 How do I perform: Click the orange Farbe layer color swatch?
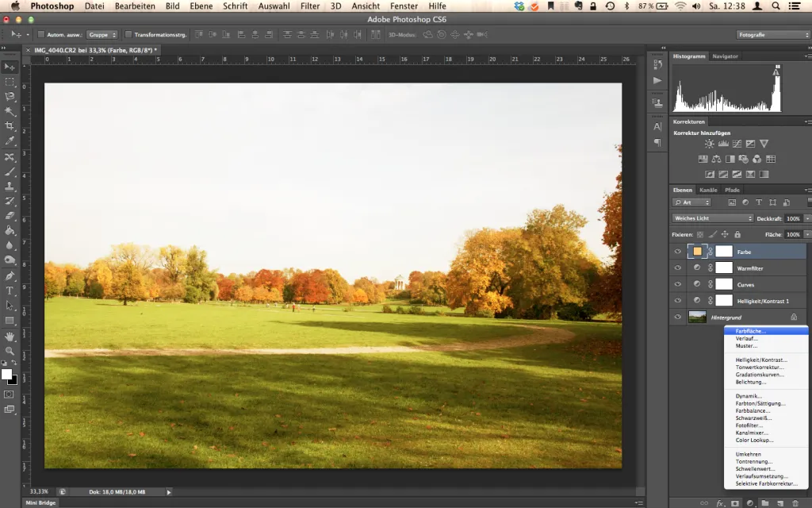pos(697,252)
